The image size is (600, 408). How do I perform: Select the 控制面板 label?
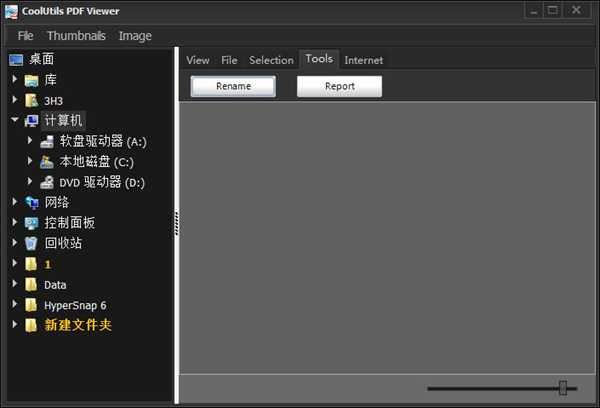point(69,223)
